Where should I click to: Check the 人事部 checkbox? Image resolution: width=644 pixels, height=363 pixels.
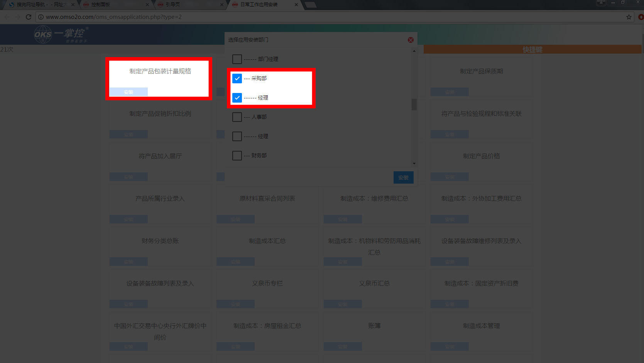tap(237, 117)
